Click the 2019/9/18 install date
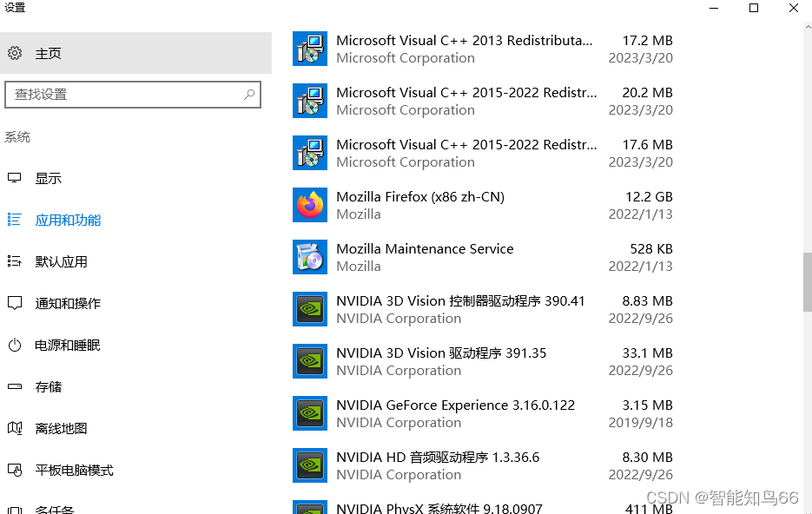This screenshot has width=812, height=514. pos(641,422)
